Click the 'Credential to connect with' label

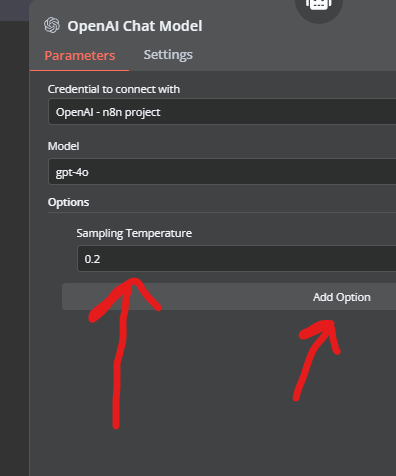[114, 89]
